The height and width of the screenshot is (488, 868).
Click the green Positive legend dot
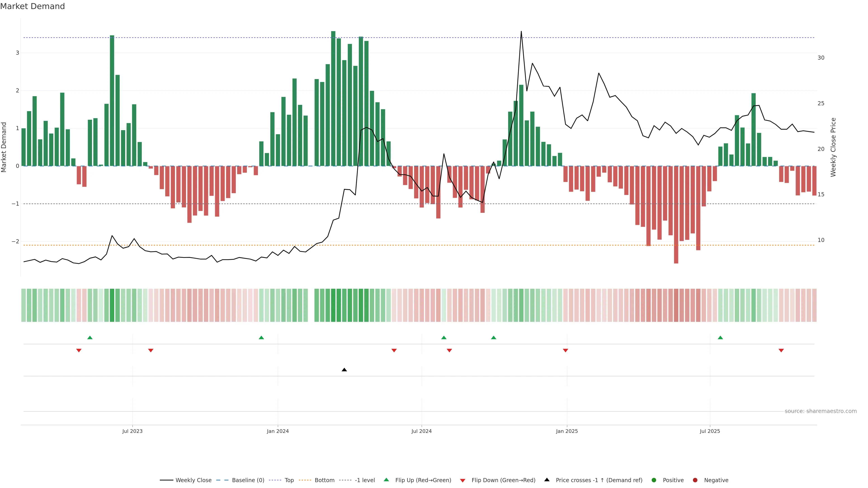[654, 480]
